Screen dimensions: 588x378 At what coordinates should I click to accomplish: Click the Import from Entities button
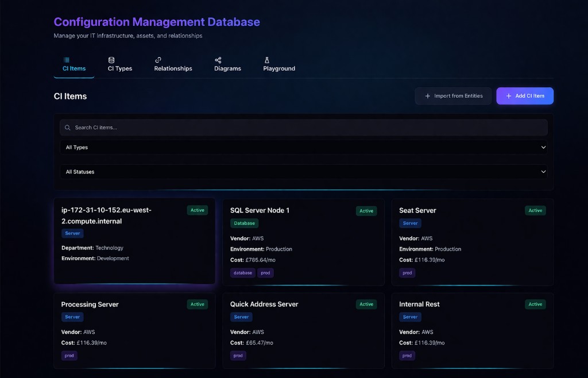(453, 96)
